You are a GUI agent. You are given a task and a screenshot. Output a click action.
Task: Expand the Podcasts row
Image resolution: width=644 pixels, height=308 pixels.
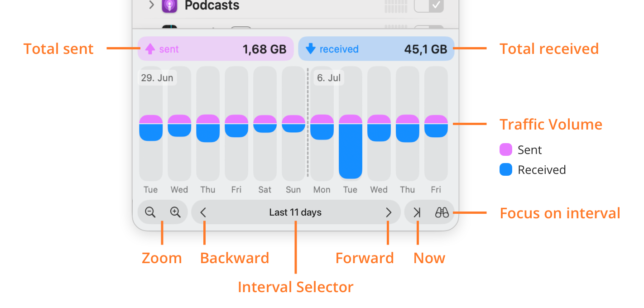[x=152, y=5]
